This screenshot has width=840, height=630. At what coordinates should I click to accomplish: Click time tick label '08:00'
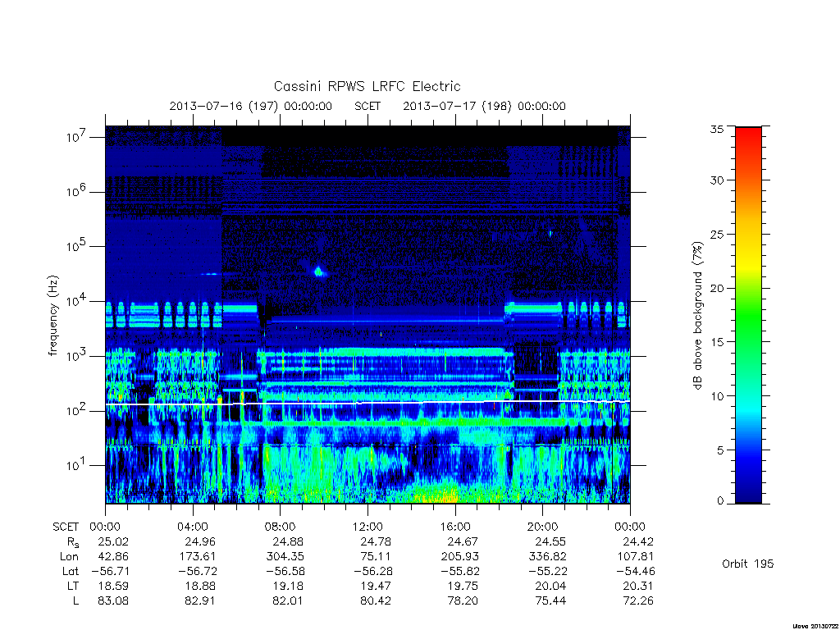(281, 527)
